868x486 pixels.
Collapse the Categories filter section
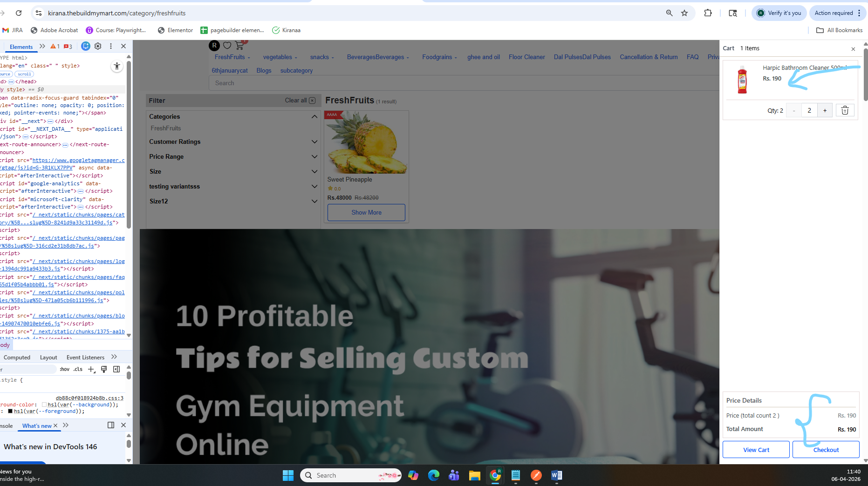[x=314, y=116]
